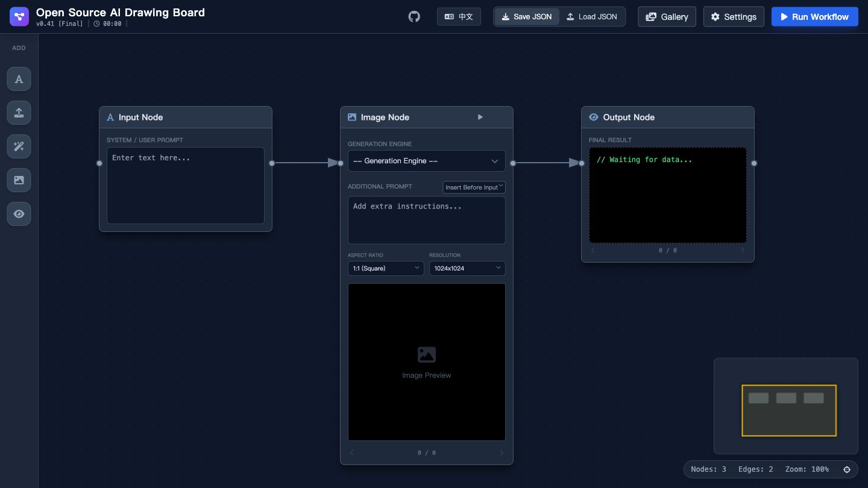Viewport: 868px width, 488px height.
Task: Click the Edges: 2 status text
Action: [x=756, y=469]
